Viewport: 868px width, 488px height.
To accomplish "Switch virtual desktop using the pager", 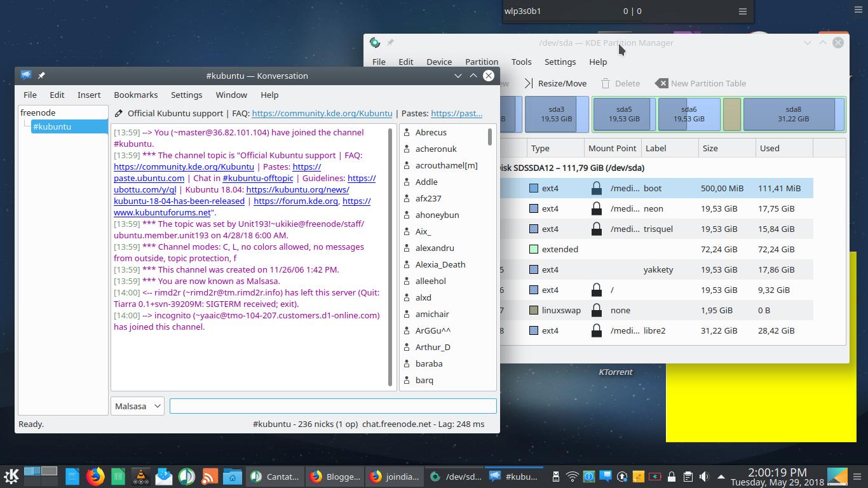I will click(x=41, y=476).
